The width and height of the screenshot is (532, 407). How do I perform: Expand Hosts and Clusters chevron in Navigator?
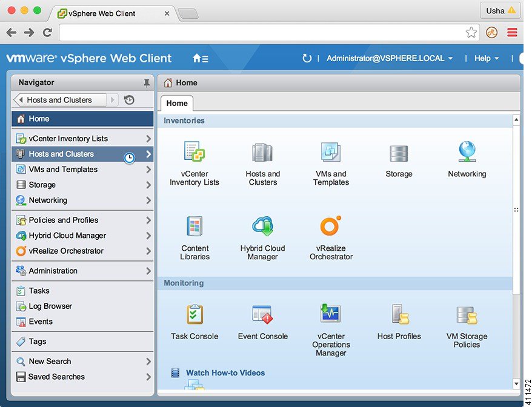[148, 154]
